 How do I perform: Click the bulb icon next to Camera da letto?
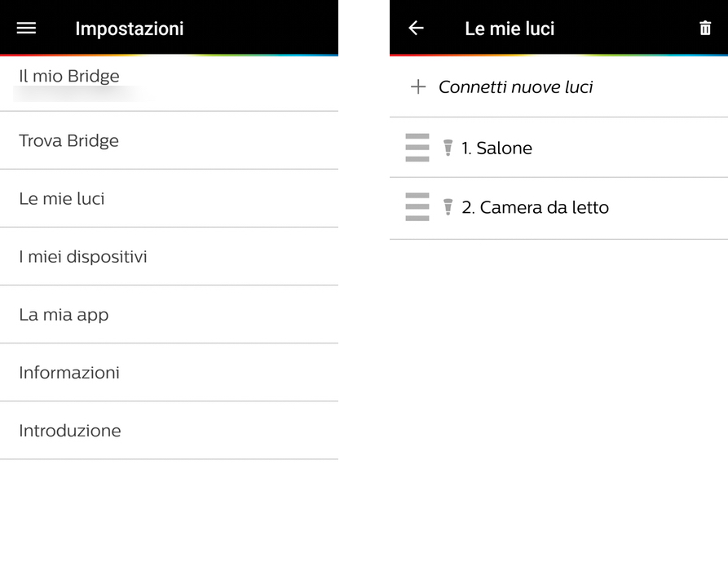tap(448, 207)
